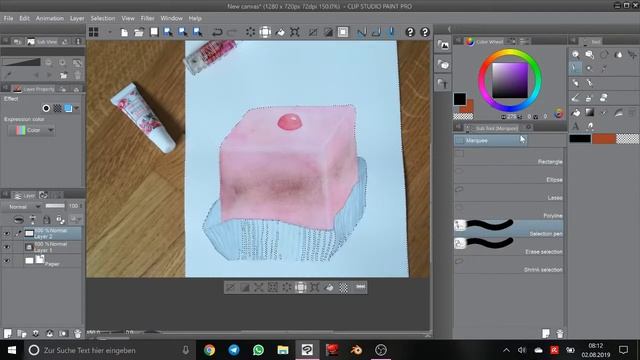This screenshot has height=360, width=640.
Task: Select the Fill bucket tool in tool palette
Action: [x=576, y=112]
